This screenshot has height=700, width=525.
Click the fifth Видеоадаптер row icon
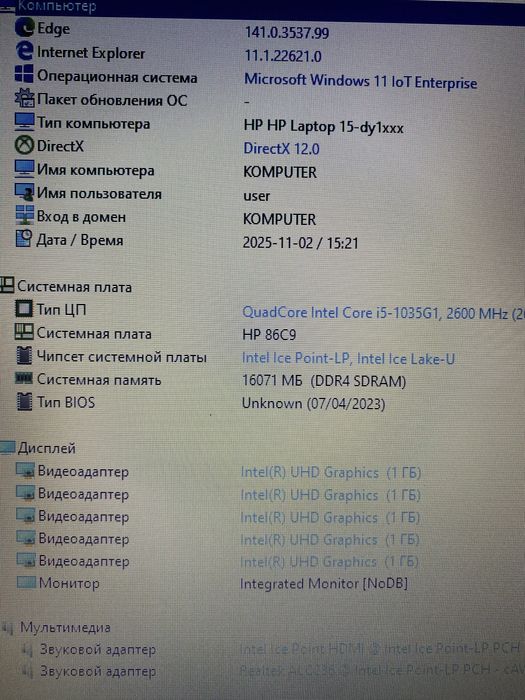click(26, 560)
